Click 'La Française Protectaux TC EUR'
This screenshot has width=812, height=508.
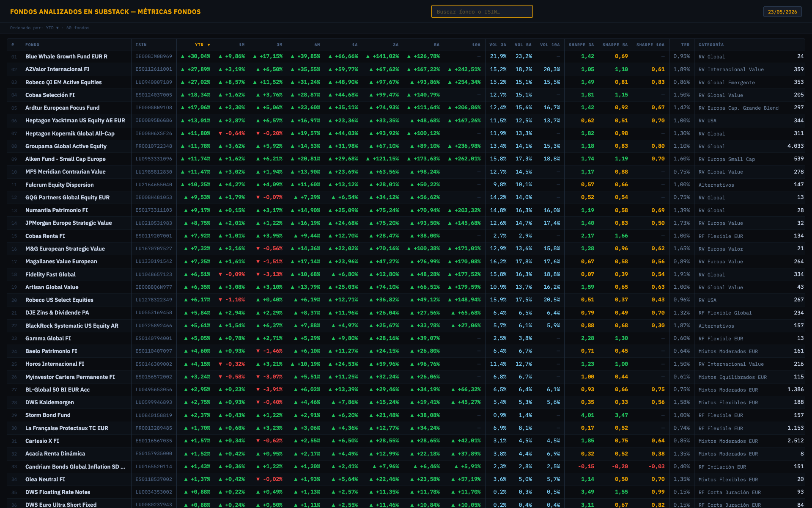pos(67,428)
